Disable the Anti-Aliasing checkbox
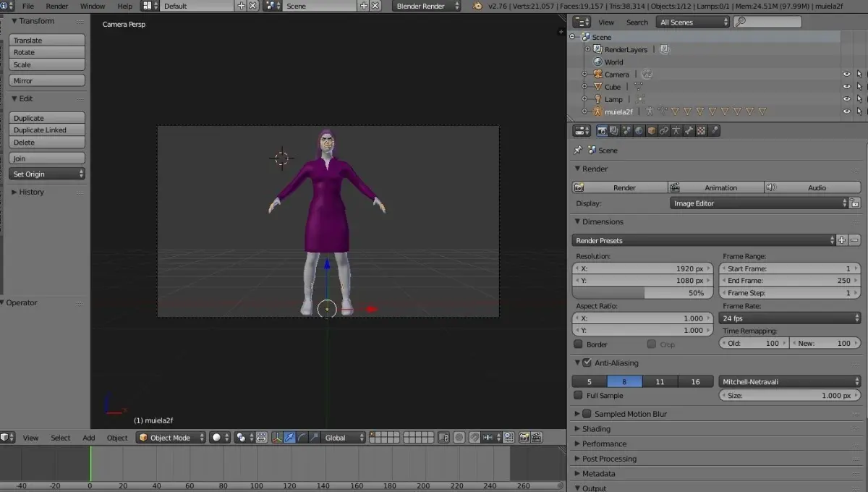 [x=587, y=362]
